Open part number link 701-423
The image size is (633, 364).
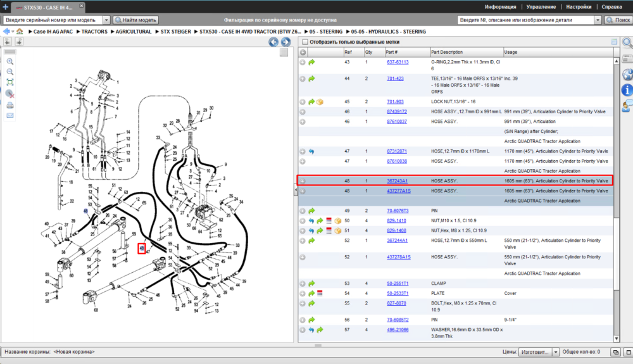tap(395, 78)
